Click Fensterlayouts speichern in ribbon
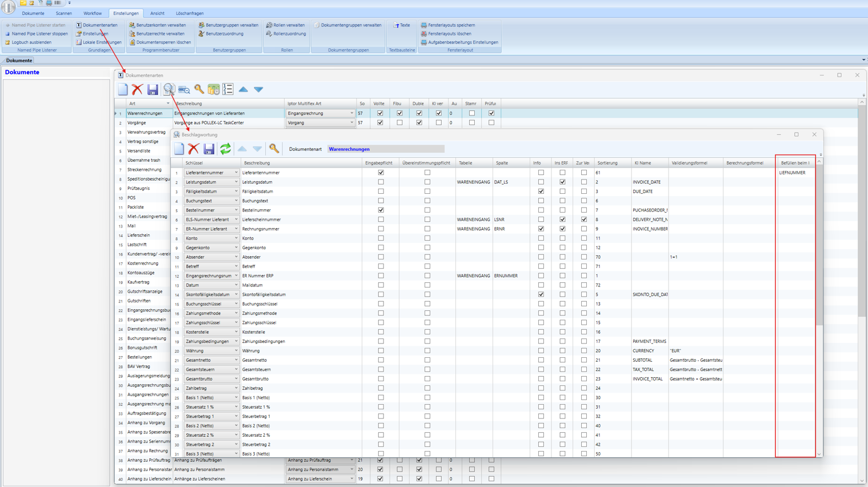This screenshot has width=868, height=487. [448, 25]
